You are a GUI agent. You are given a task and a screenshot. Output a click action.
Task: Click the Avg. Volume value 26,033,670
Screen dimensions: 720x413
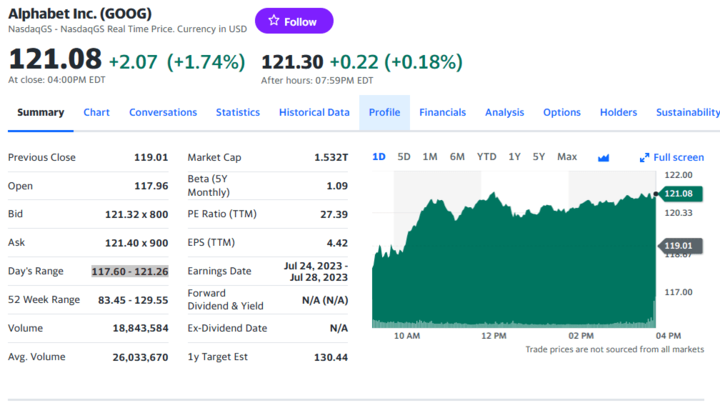point(141,357)
